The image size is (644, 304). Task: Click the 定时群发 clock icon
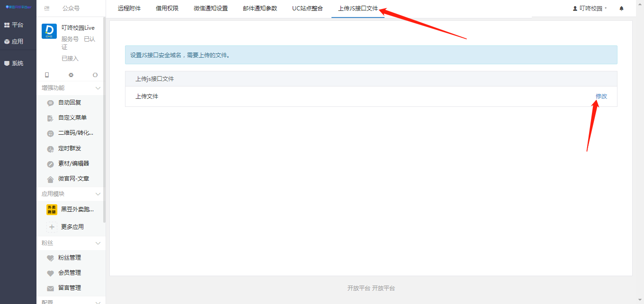coord(51,149)
